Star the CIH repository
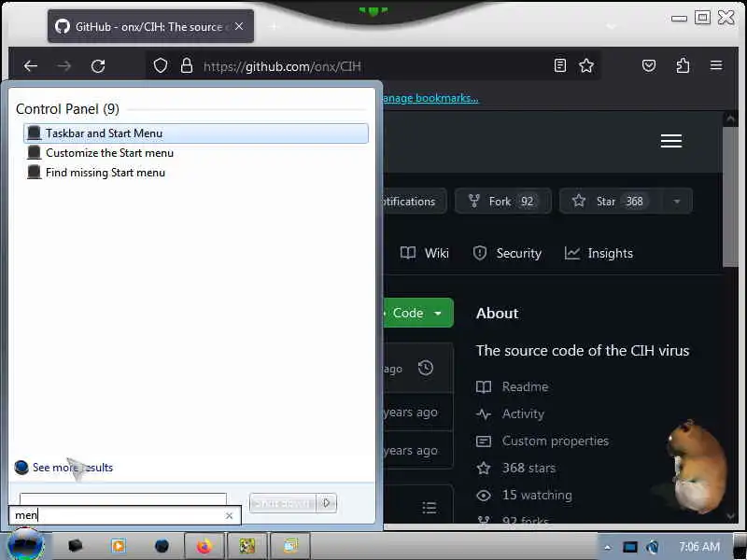 tap(612, 202)
